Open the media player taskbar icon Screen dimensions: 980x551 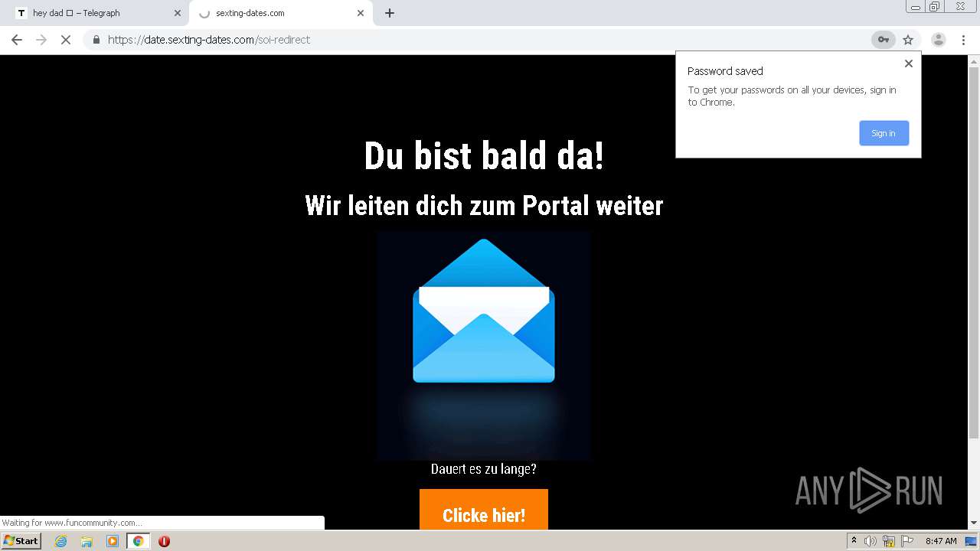tap(113, 541)
